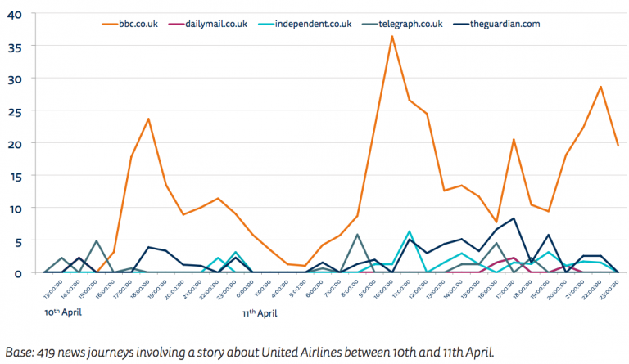Click the 11th April date label
Image resolution: width=629 pixels, height=364 pixels.
[x=260, y=312]
